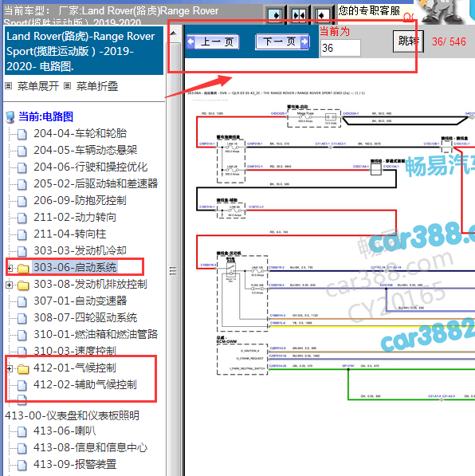Open 303-03-发动机冷却 diagram

(x=80, y=250)
